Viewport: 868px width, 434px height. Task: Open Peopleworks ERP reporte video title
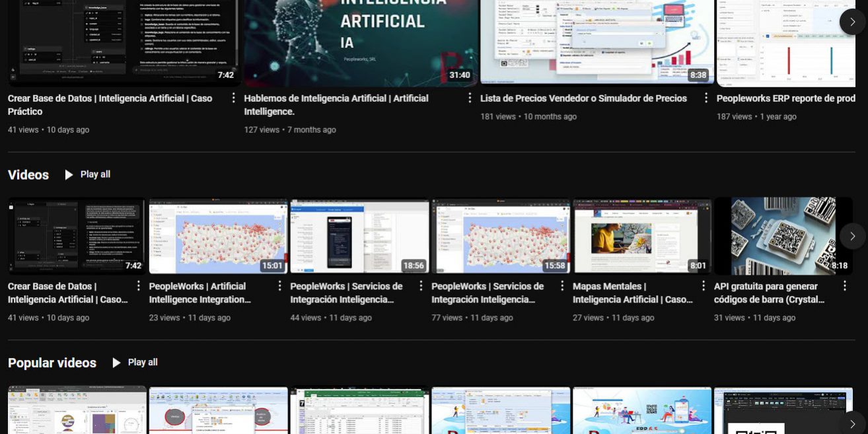tap(785, 98)
